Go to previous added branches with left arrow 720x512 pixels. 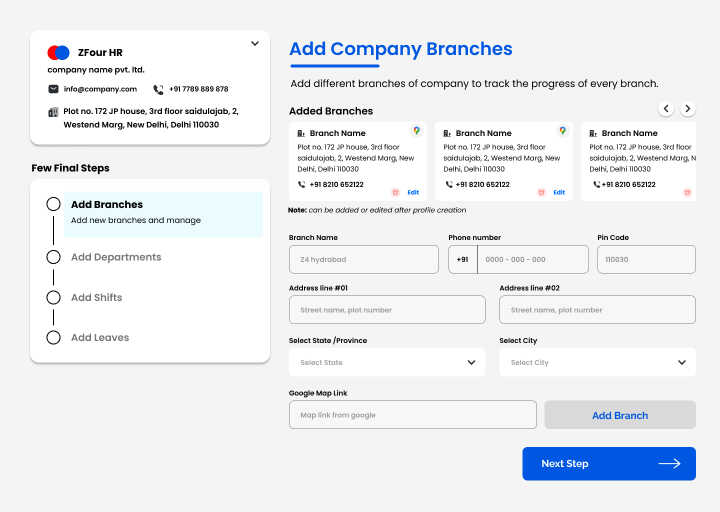(666, 109)
